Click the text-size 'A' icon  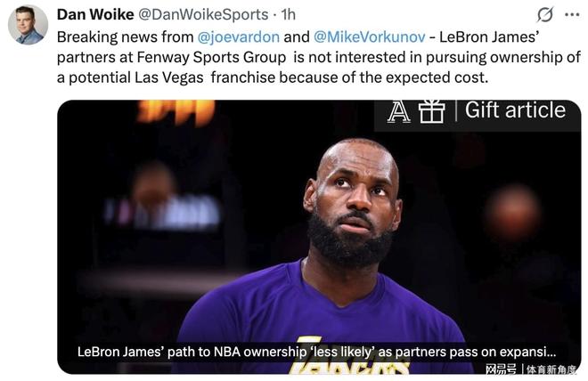[x=398, y=111]
